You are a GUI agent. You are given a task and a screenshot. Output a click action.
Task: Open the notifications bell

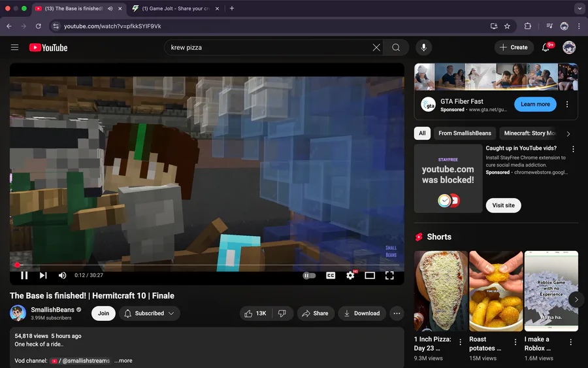[546, 47]
